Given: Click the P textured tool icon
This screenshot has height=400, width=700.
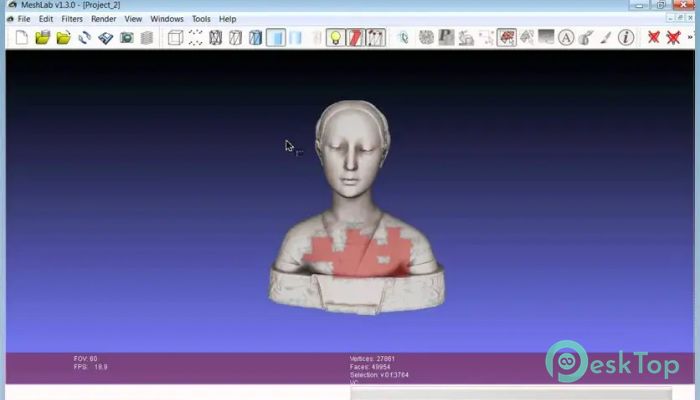Looking at the screenshot, I should 446,38.
